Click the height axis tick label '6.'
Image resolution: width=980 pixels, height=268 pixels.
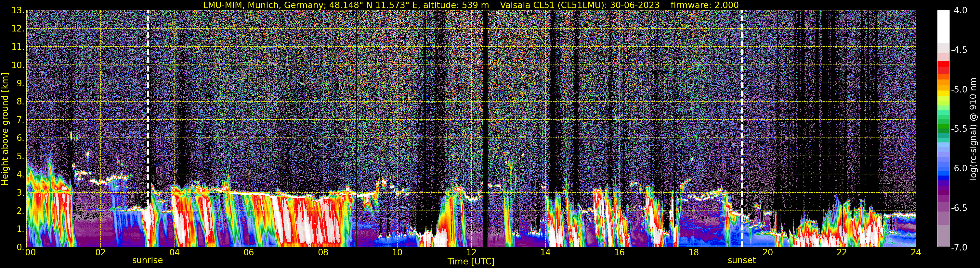pyautogui.click(x=20, y=138)
